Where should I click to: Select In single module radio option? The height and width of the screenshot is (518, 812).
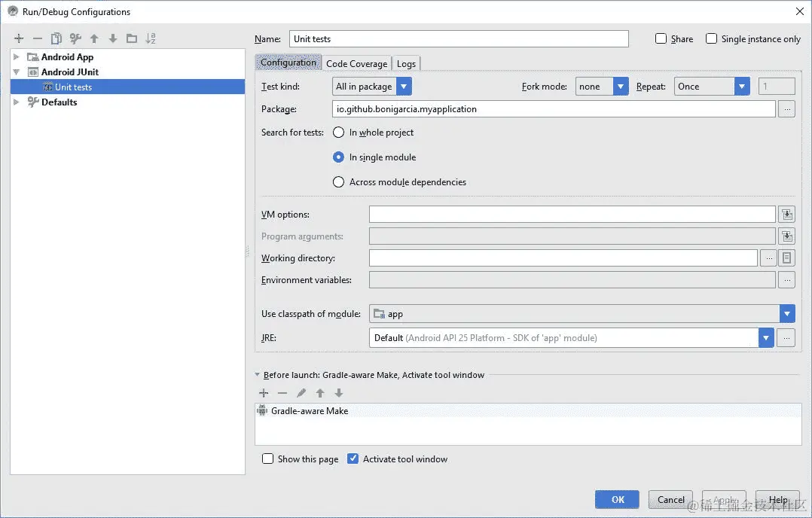338,157
